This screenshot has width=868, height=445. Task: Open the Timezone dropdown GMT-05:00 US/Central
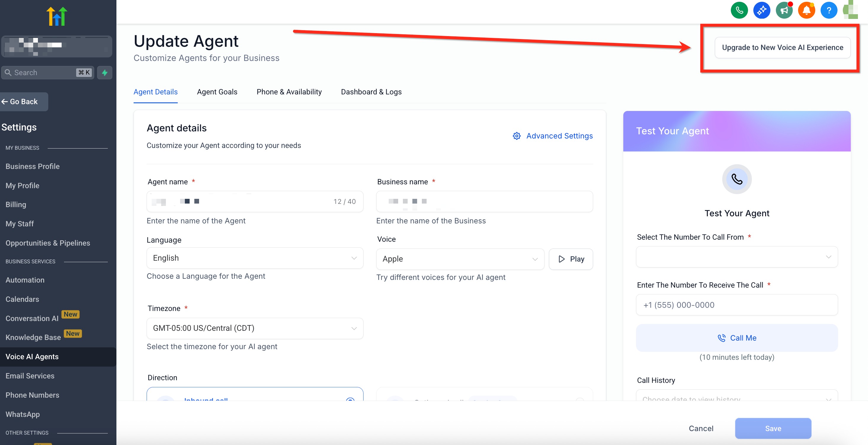(x=255, y=328)
